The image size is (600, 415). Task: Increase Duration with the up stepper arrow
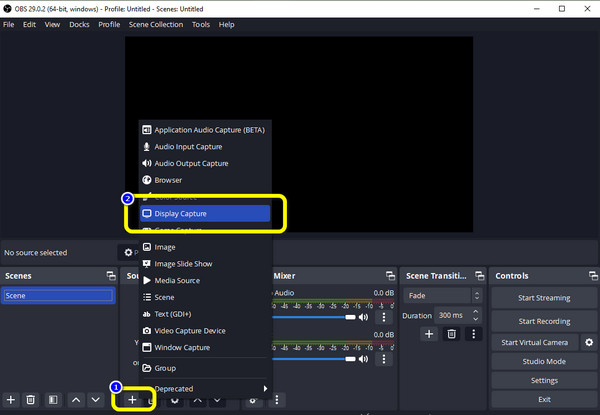click(x=476, y=312)
